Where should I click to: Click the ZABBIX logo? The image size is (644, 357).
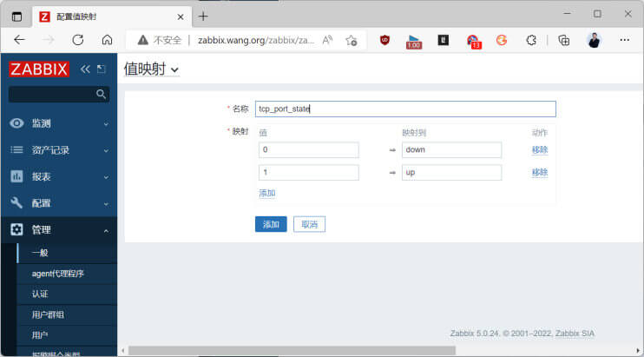pyautogui.click(x=39, y=69)
